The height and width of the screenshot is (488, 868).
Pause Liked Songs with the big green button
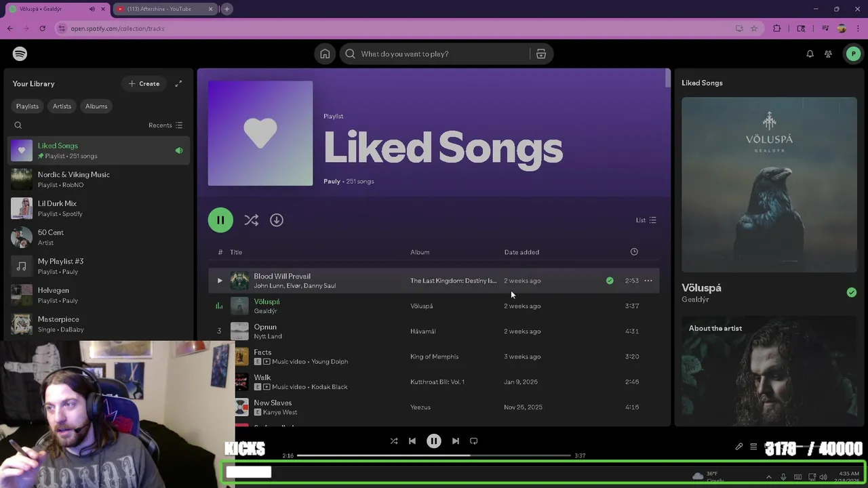click(x=220, y=220)
